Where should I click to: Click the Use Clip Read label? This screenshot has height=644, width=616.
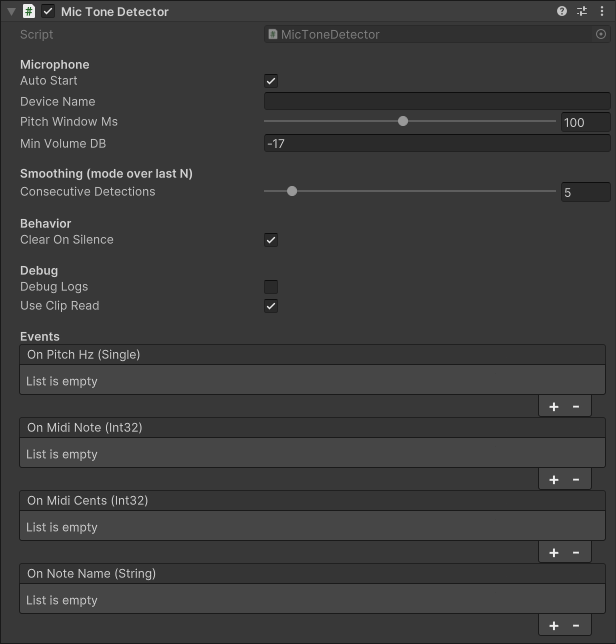tap(60, 306)
